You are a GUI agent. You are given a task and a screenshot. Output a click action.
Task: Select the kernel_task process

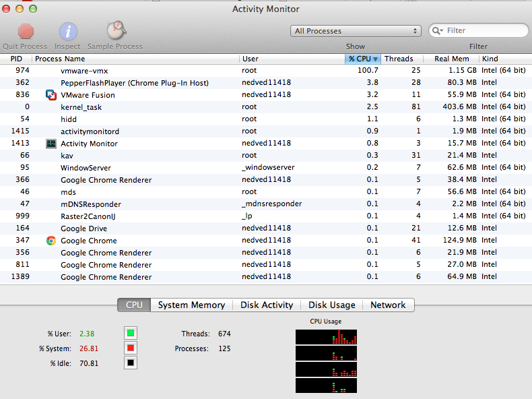click(x=266, y=107)
